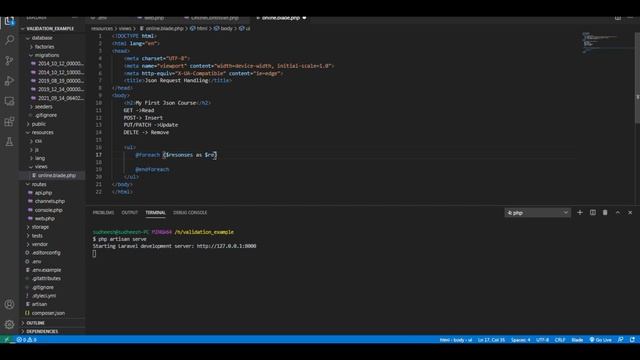Open the Manage gear icon
This screenshot has width=640, height=360.
(9, 324)
